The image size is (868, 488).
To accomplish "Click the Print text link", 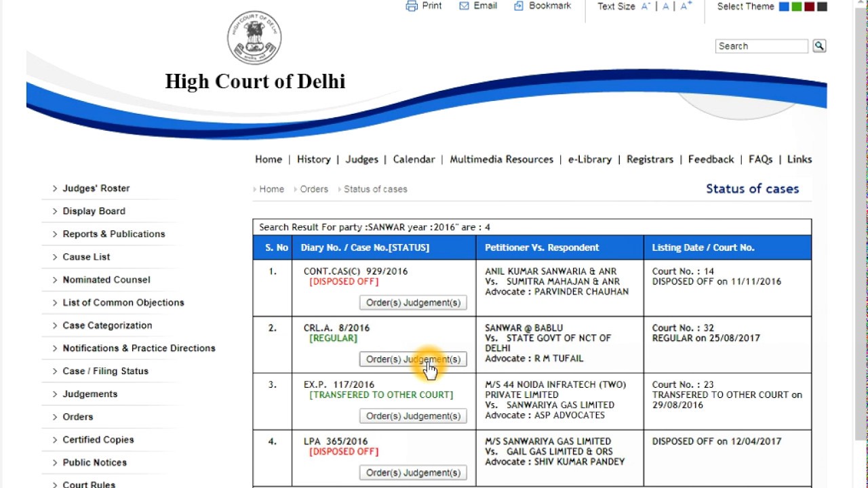I will coord(432,5).
